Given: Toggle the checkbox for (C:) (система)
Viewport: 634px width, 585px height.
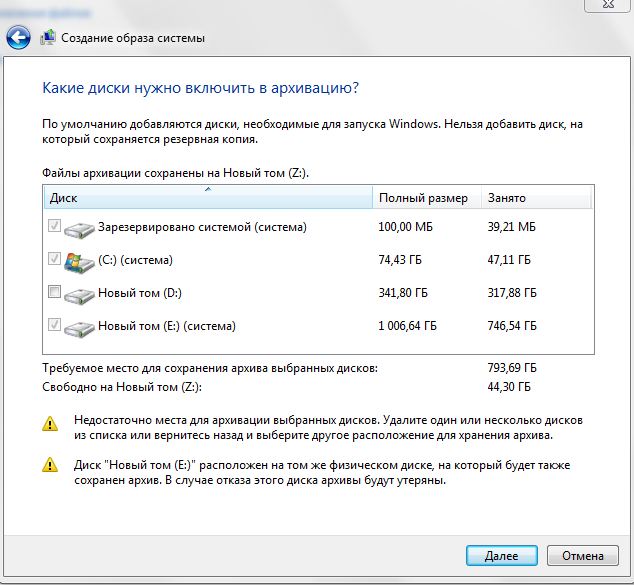Looking at the screenshot, I should [54, 258].
